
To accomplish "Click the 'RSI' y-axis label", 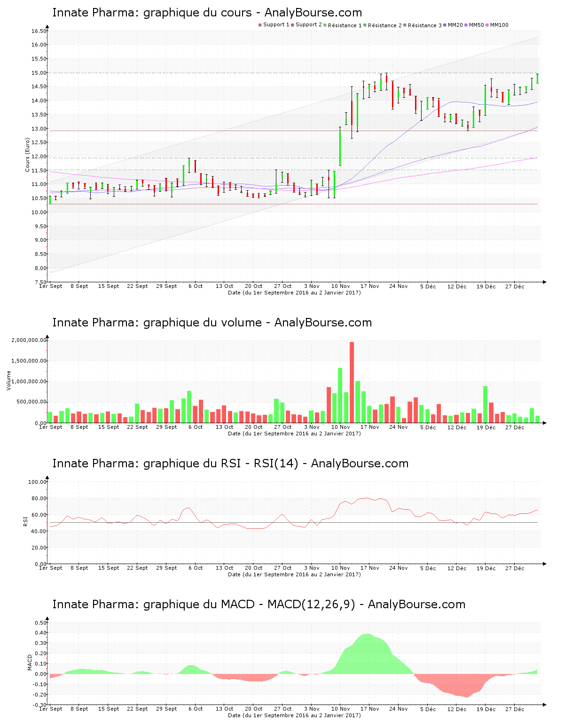I will click(x=25, y=521).
